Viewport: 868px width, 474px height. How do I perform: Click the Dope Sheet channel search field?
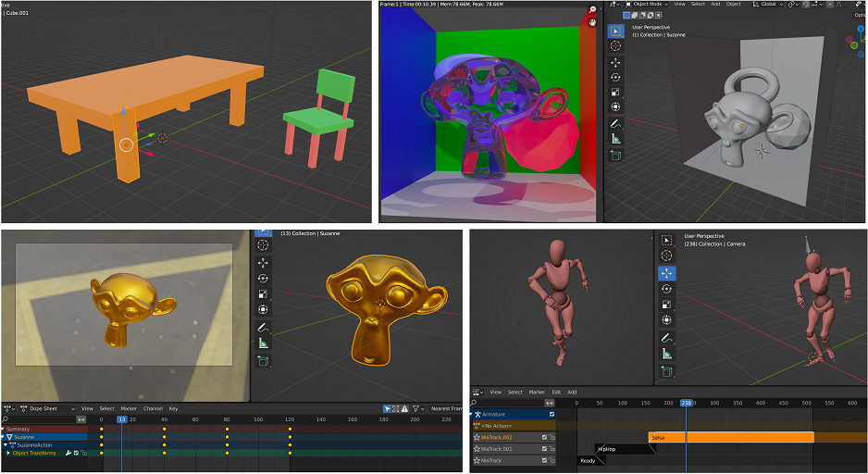39,419
